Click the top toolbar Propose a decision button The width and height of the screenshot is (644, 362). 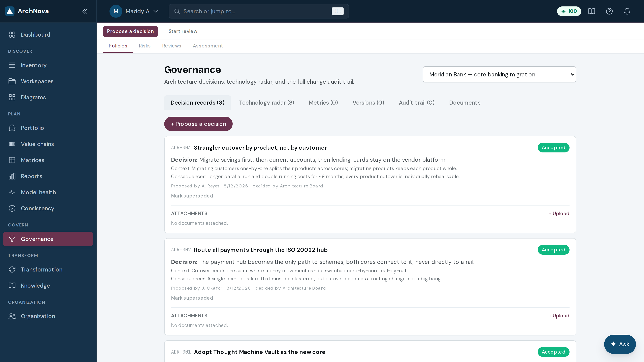(130, 31)
